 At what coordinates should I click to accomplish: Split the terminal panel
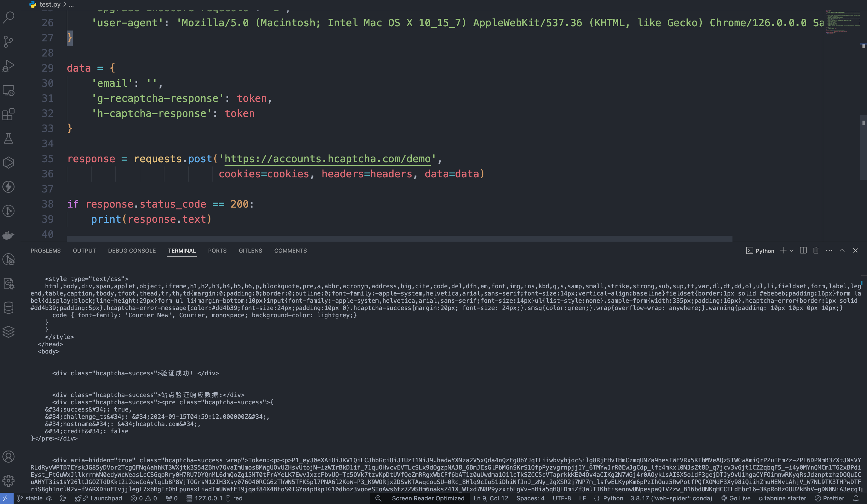[x=803, y=250]
